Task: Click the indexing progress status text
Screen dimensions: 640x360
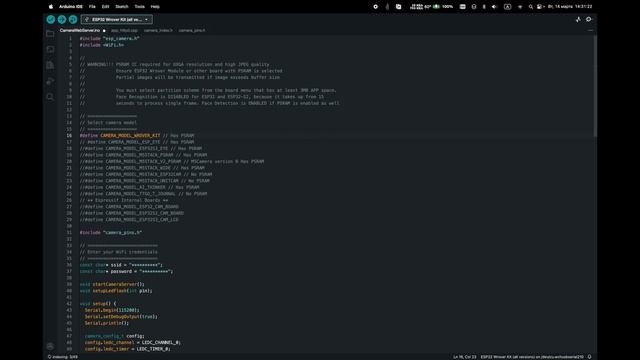Action: click(x=63, y=357)
